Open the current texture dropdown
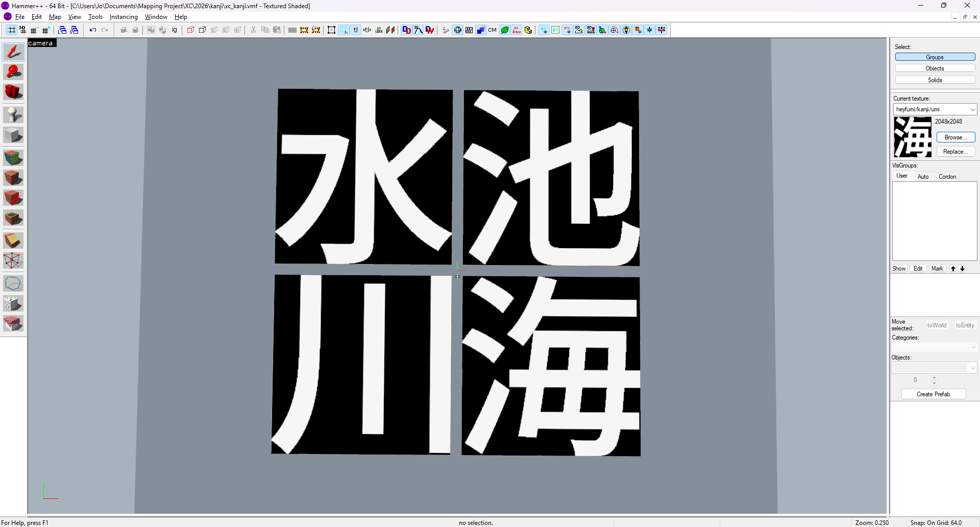The image size is (980, 527). coord(972,109)
